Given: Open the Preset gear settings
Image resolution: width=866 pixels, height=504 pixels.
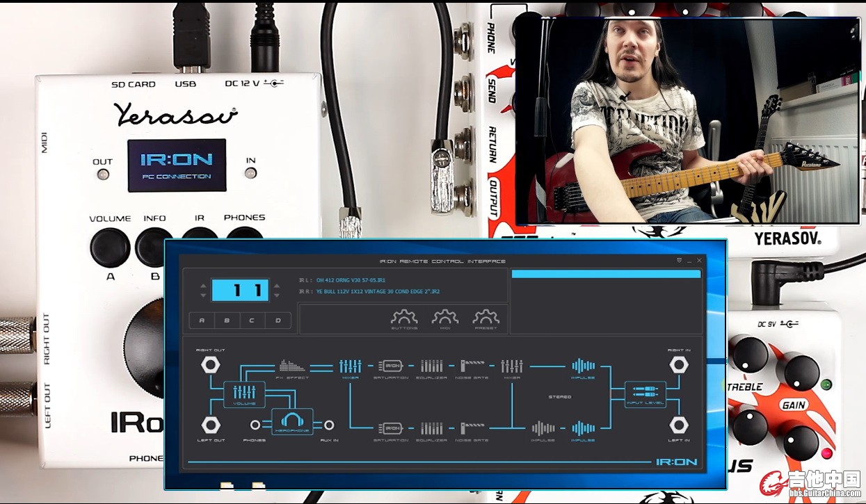Looking at the screenshot, I should tap(486, 318).
